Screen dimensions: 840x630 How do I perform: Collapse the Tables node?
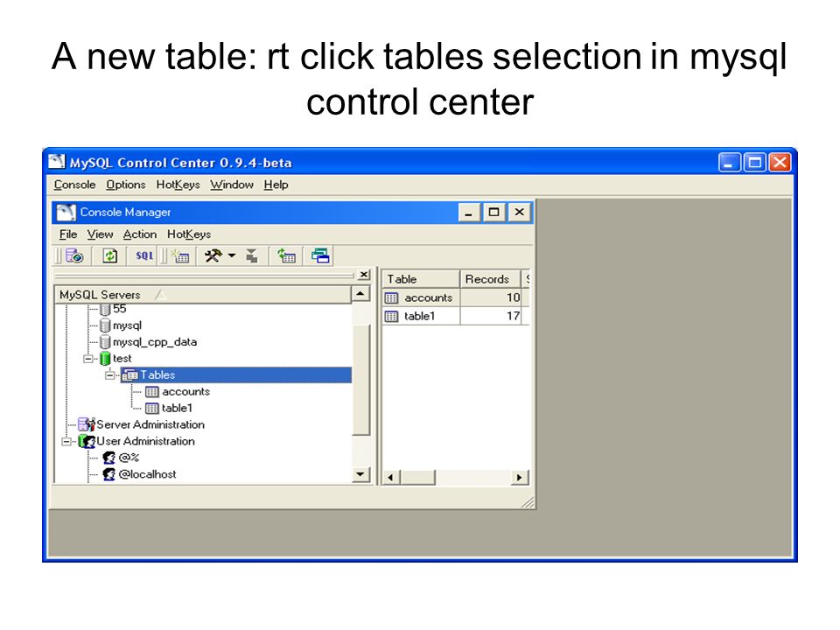pyautogui.click(x=110, y=375)
